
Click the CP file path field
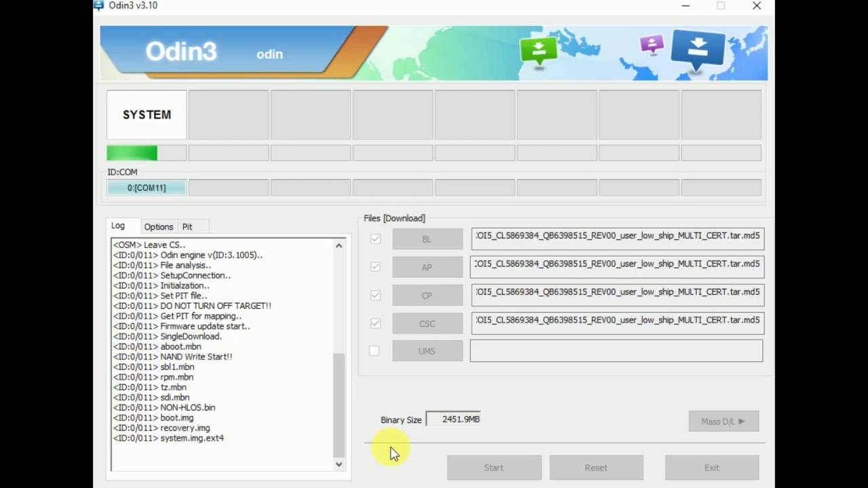pyautogui.click(x=617, y=296)
